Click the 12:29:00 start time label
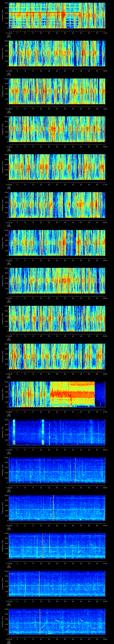This screenshot has width=114, height=644. pos(9,525)
